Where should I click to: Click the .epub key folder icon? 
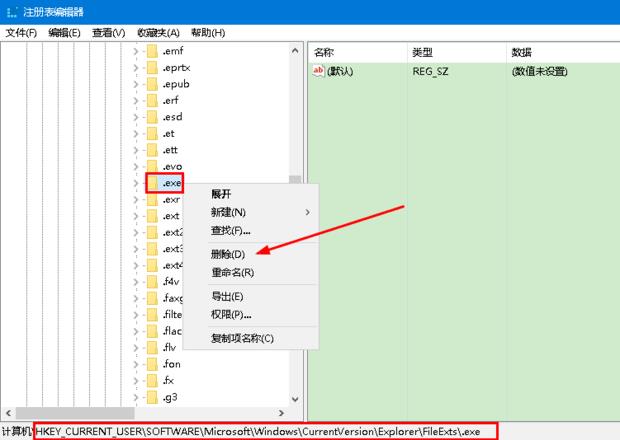point(152,84)
